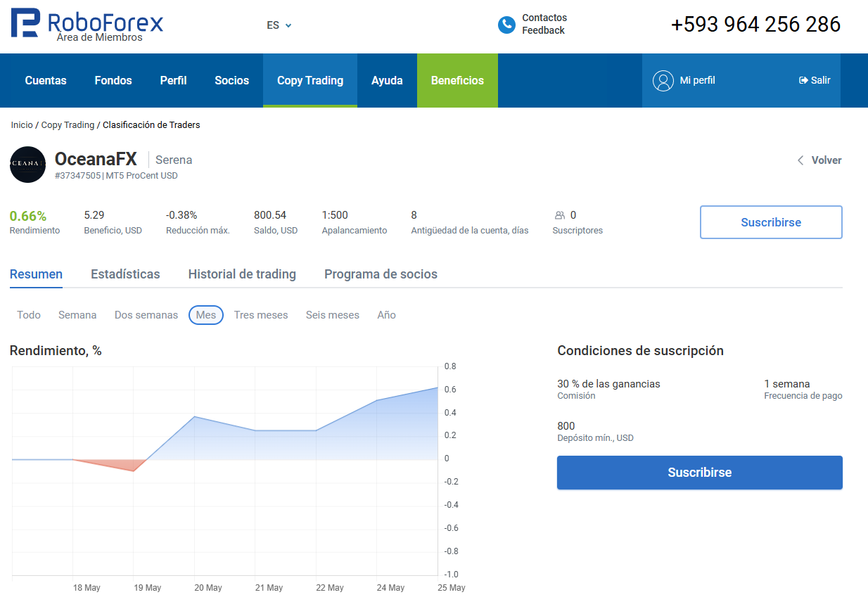
Task: Switch to the Resumen tab
Action: (36, 274)
